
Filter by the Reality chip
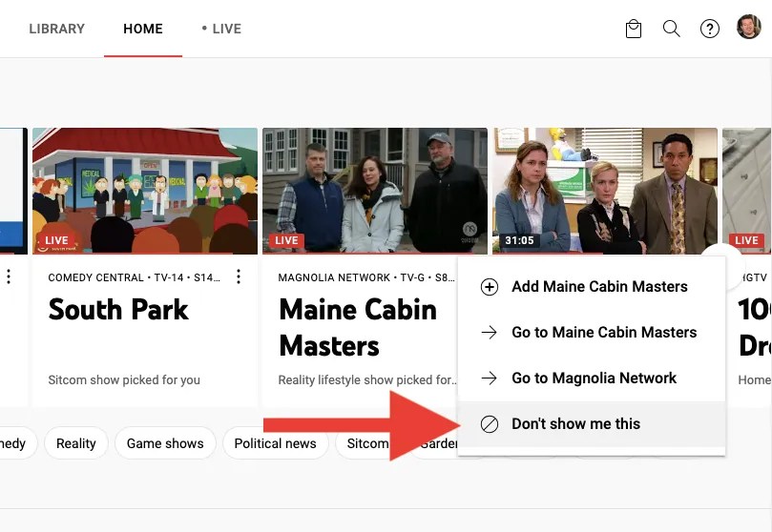pos(75,443)
